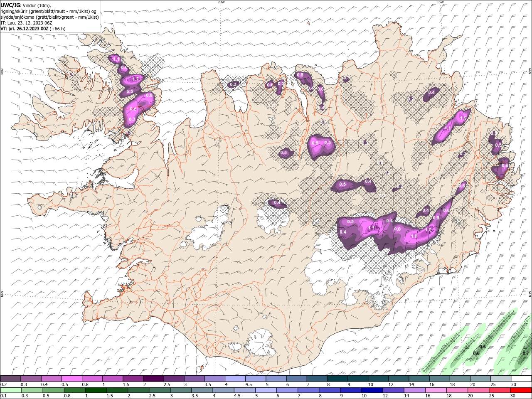Viewport: 532px width, 399px height.
Task: Click the green-area '0.7' value offshore southeast
Action: point(526,353)
